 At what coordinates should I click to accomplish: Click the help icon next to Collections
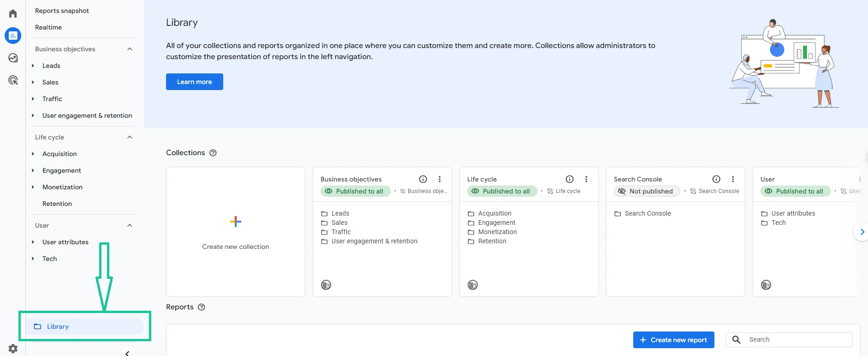point(213,153)
